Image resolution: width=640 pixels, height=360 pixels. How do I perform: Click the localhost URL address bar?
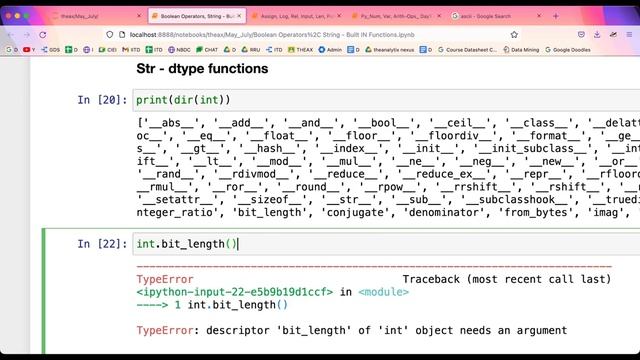click(312, 35)
